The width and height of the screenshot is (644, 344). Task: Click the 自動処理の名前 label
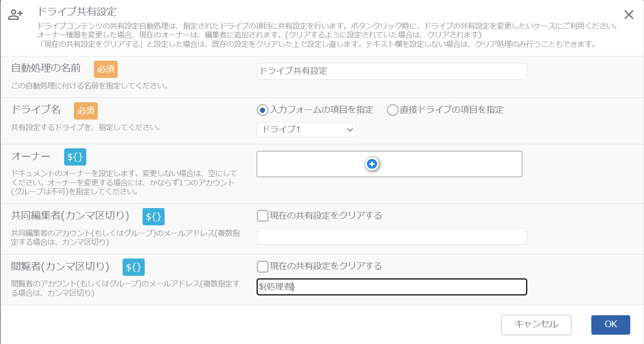coord(46,69)
